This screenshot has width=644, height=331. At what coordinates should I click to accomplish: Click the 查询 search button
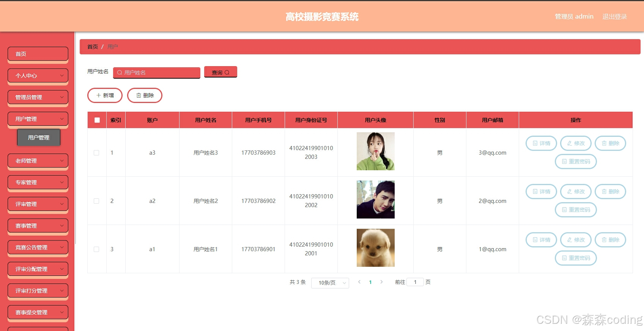point(220,72)
